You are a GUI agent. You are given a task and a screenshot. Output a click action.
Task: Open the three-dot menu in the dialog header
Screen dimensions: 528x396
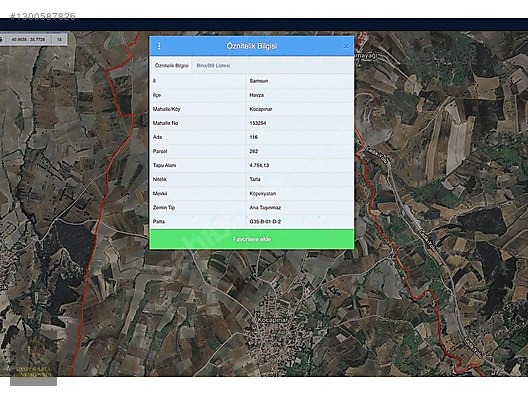point(159,46)
